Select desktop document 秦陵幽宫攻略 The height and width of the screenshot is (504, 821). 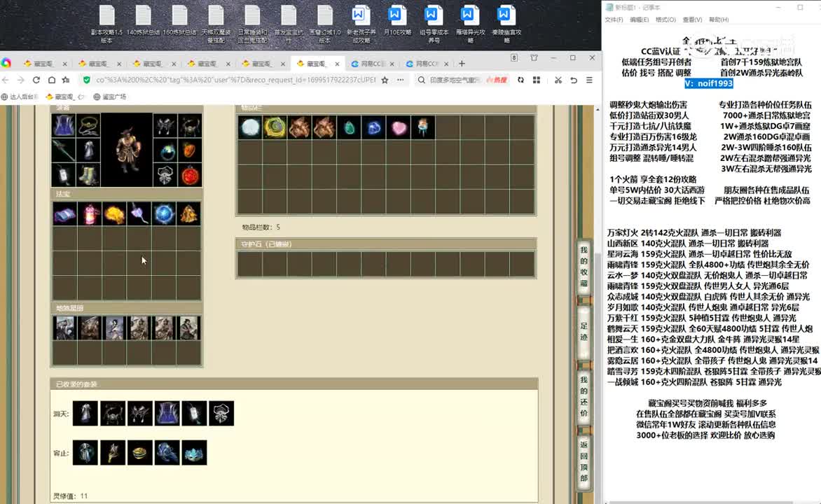coord(506,24)
